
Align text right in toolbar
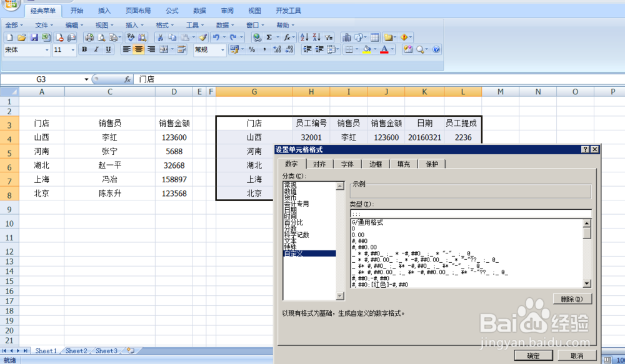151,49
